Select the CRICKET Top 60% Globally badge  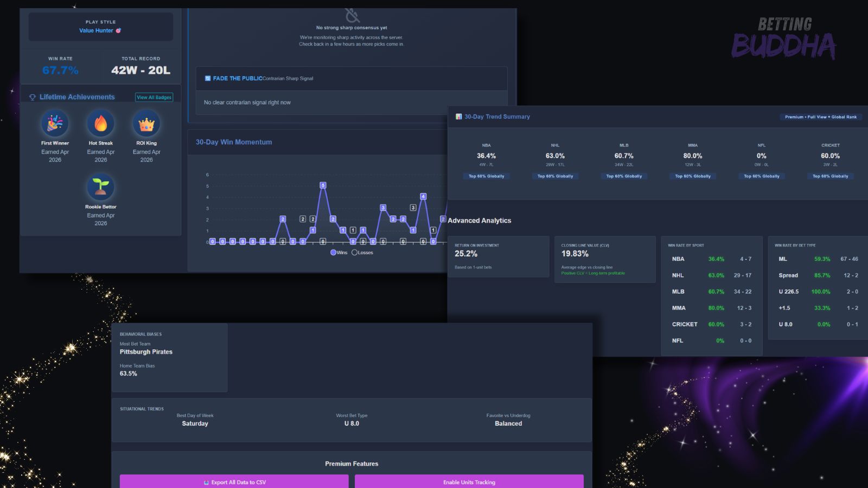coord(831,176)
